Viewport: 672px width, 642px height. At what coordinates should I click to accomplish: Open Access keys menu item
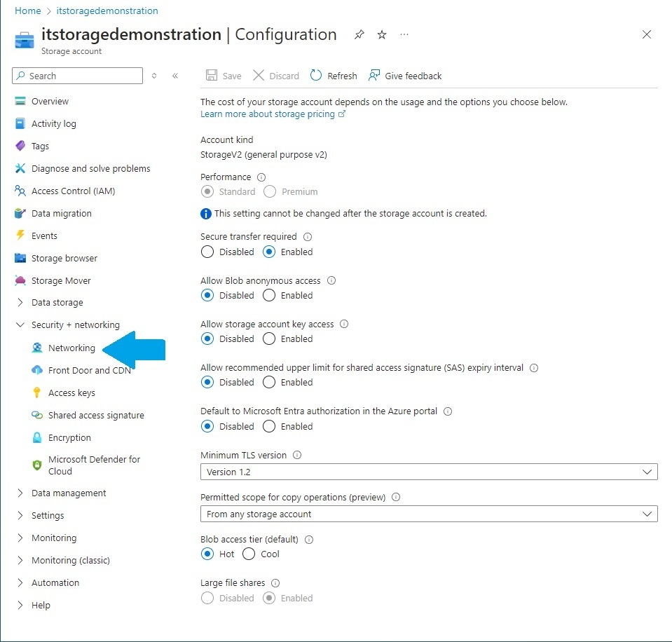(71, 392)
